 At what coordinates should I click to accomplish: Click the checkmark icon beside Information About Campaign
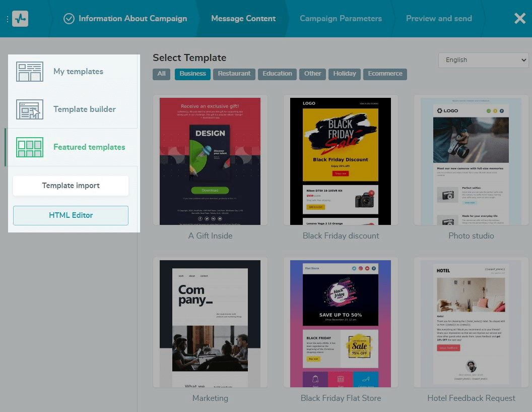click(x=69, y=19)
